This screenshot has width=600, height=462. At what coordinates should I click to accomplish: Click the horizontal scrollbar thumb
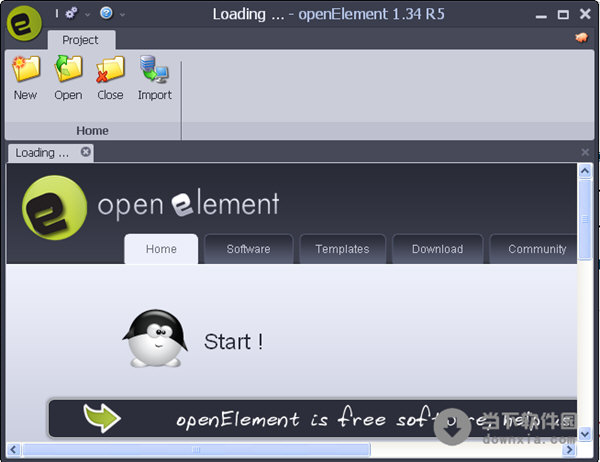coord(196,449)
